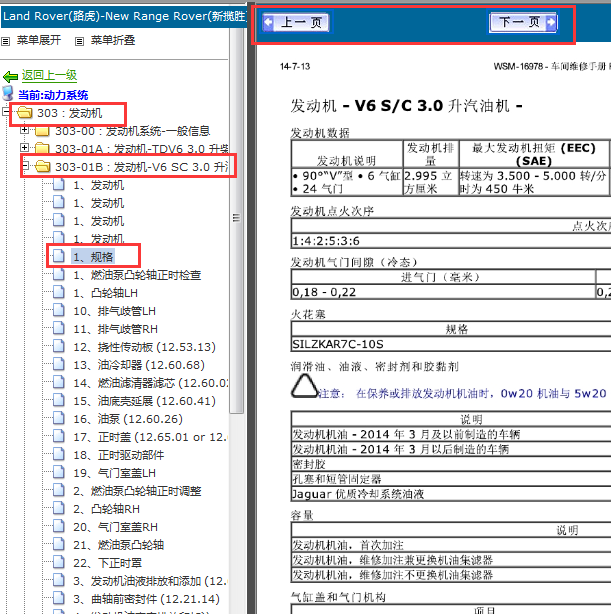The height and width of the screenshot is (614, 611).
Task: Click document icon beside 2、凸轮轴RH
Action: click(x=59, y=508)
